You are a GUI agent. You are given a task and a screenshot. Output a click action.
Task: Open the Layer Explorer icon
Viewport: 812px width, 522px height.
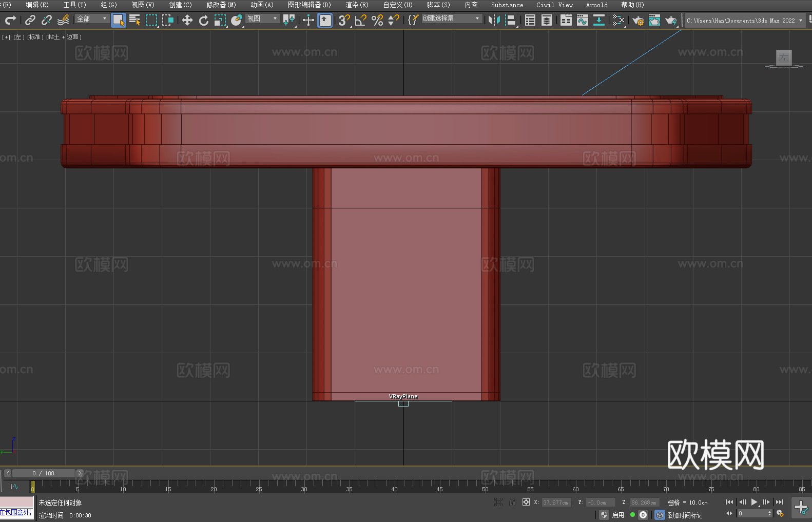point(547,20)
